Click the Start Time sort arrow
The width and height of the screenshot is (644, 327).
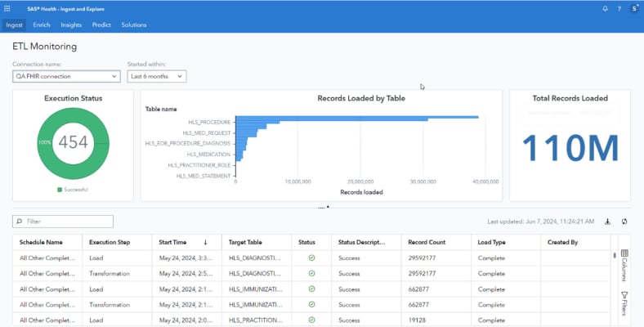pyautogui.click(x=205, y=242)
